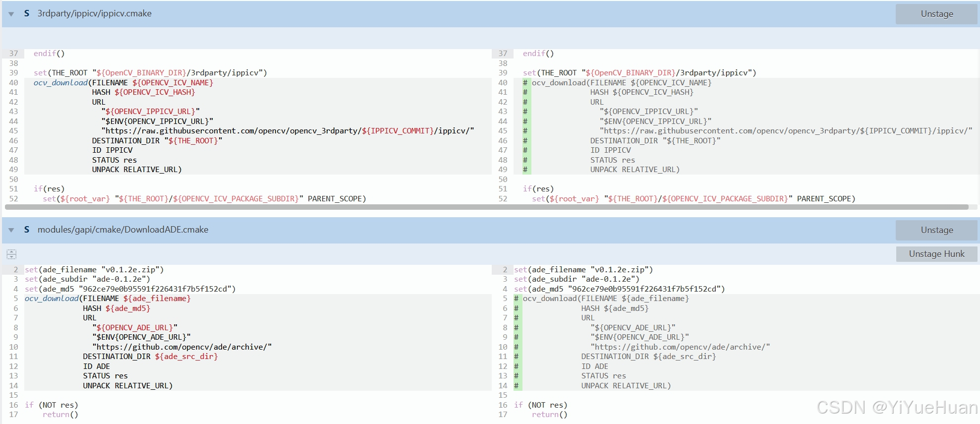
Task: Click the staged 'S' status icon for ippicv.cmake
Action: pyautogui.click(x=27, y=13)
